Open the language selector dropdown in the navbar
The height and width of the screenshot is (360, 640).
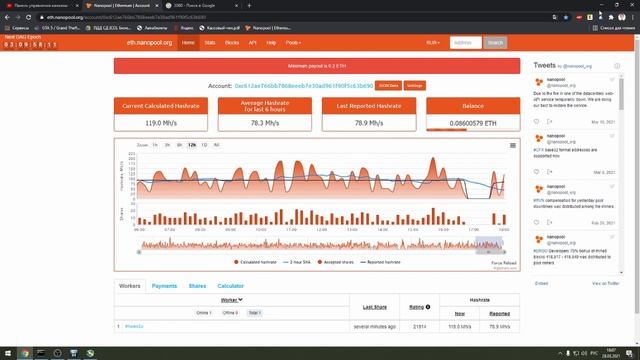click(433, 42)
